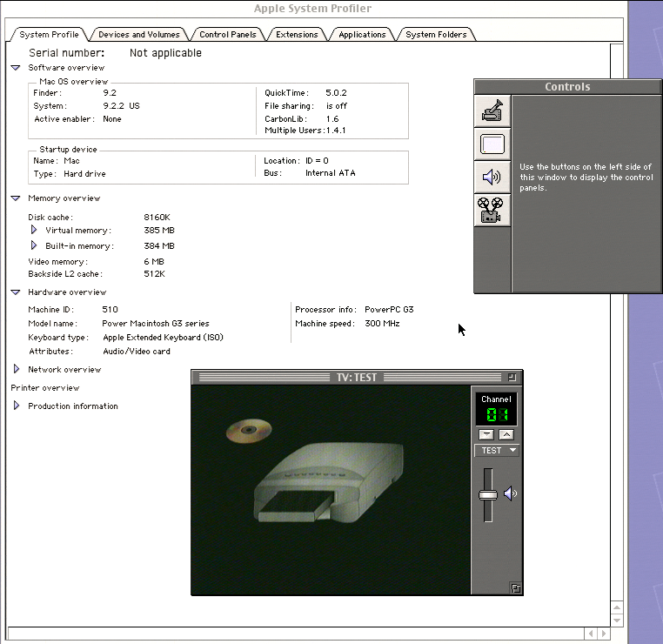Click Startup device type 'Hard drive'
The height and width of the screenshot is (644, 663).
84,174
